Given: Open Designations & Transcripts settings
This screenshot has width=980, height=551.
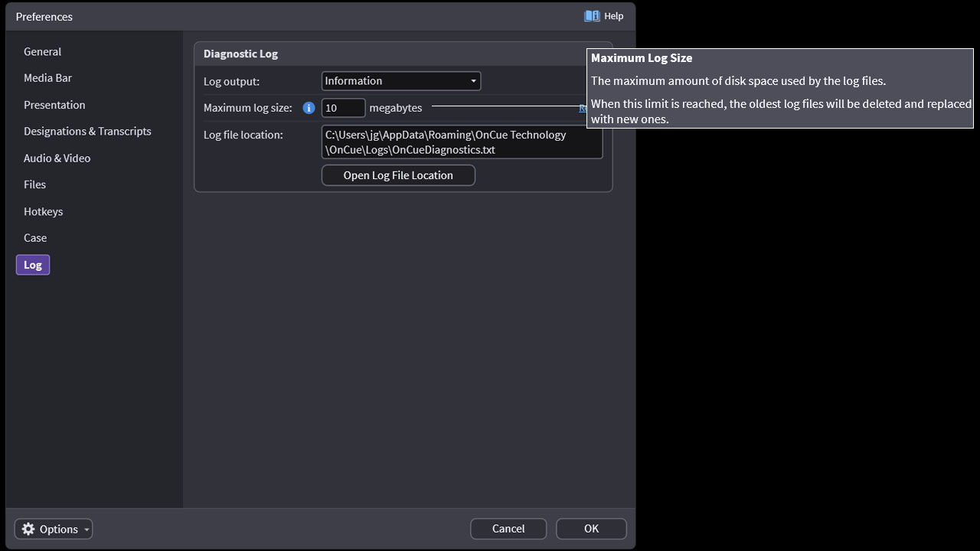Looking at the screenshot, I should (87, 132).
